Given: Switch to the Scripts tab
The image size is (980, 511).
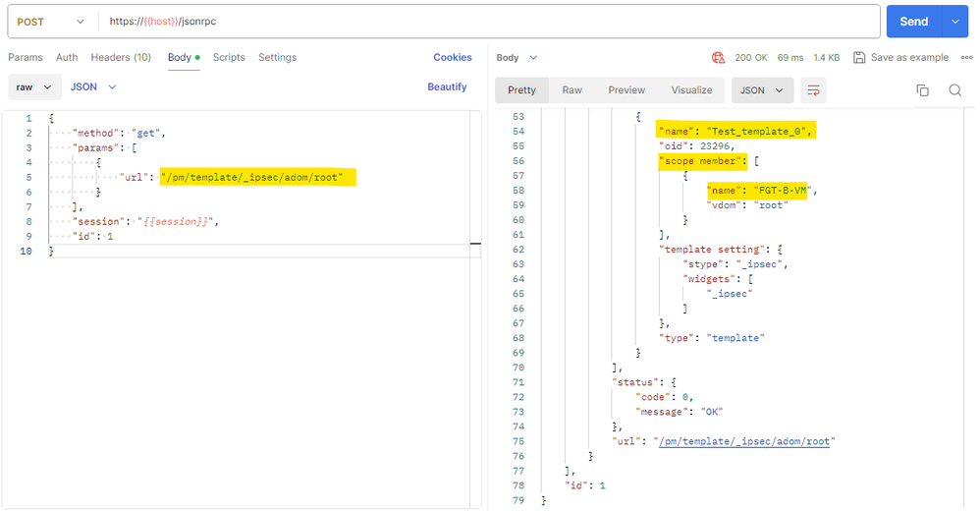Looking at the screenshot, I should pos(229,58).
